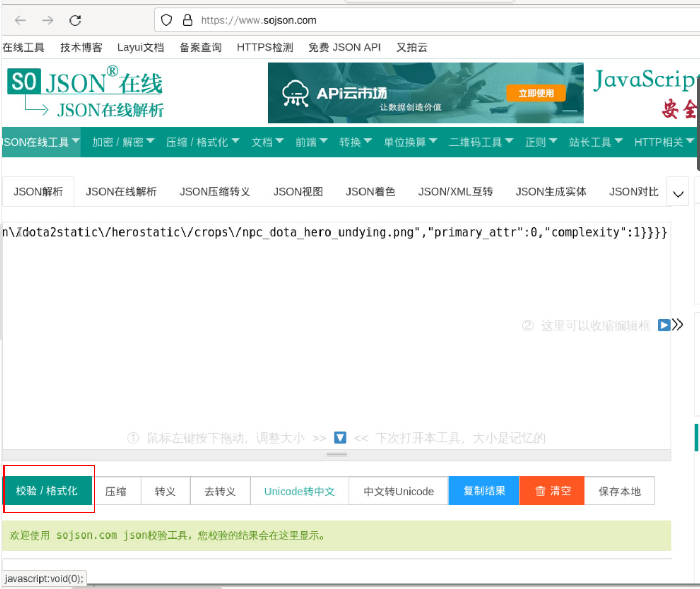Reload the page with the refresh icon
This screenshot has height=589, width=700.
pyautogui.click(x=75, y=21)
